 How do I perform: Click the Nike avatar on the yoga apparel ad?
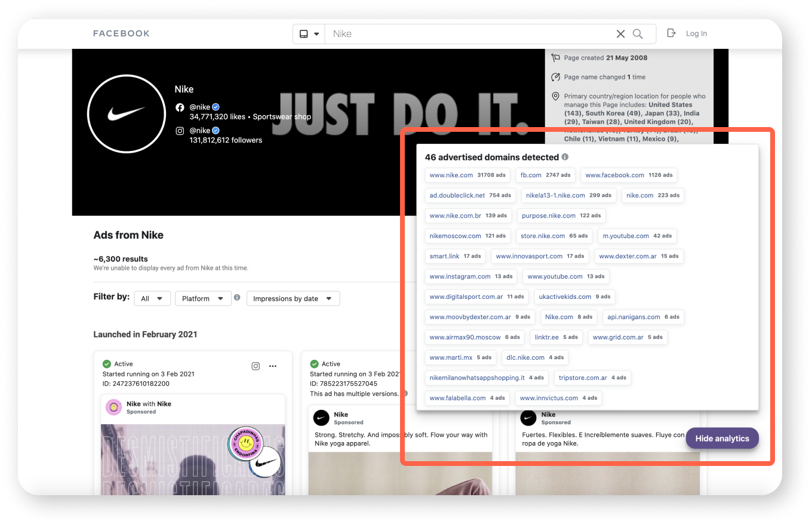click(321, 418)
